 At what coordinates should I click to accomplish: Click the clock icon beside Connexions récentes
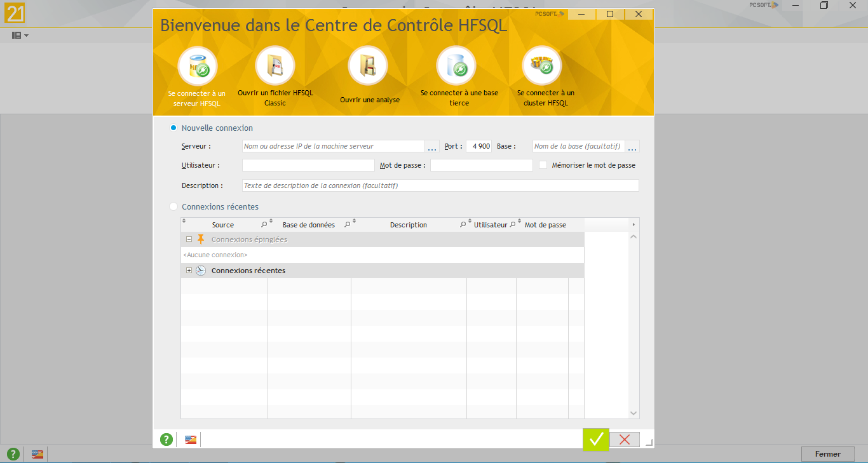pos(201,271)
